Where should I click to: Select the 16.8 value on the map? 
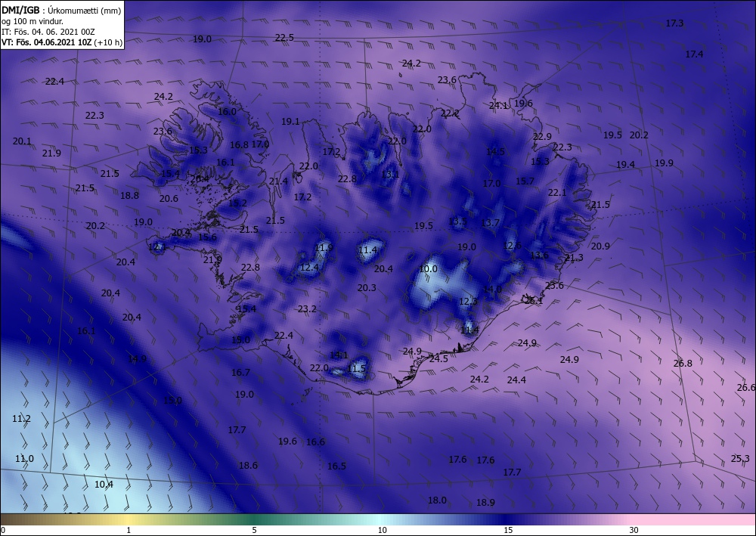pos(239,144)
